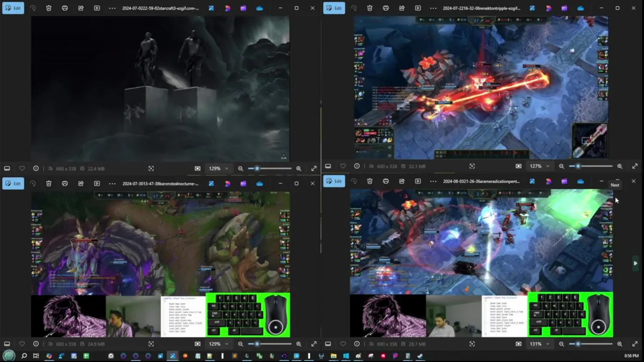Print the baronstealnocturne image
The width and height of the screenshot is (644, 362).
coord(65,184)
